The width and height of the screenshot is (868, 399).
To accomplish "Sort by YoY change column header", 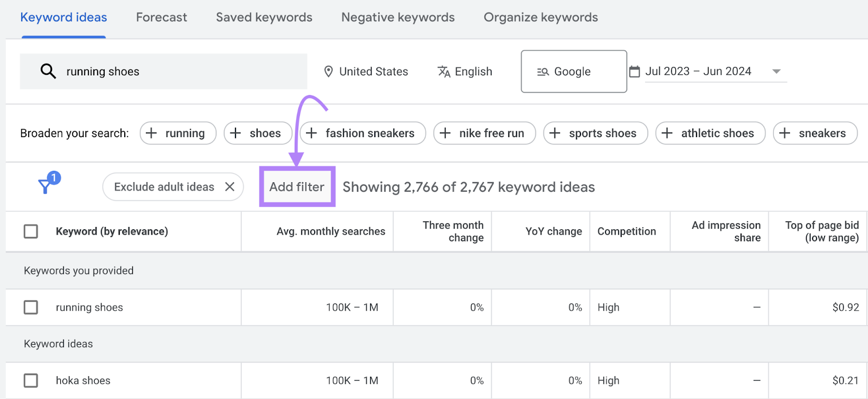I will tap(553, 231).
